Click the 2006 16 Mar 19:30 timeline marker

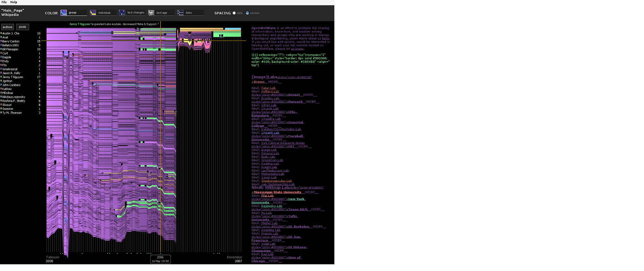160,259
